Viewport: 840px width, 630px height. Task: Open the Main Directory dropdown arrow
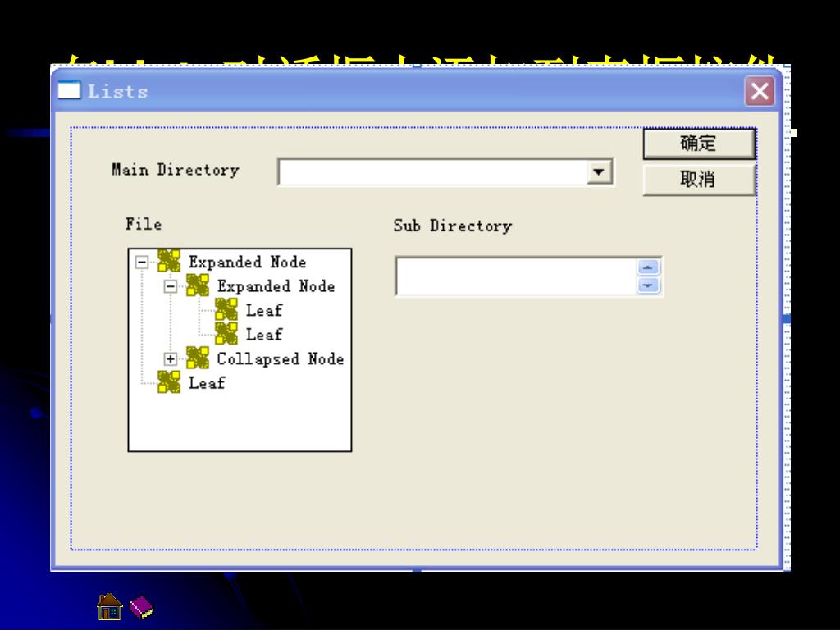point(599,172)
